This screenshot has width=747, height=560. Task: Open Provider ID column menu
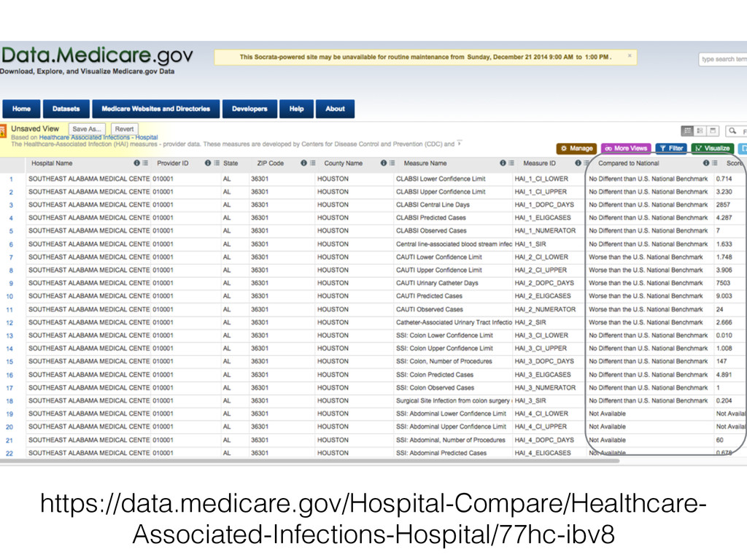click(217, 163)
